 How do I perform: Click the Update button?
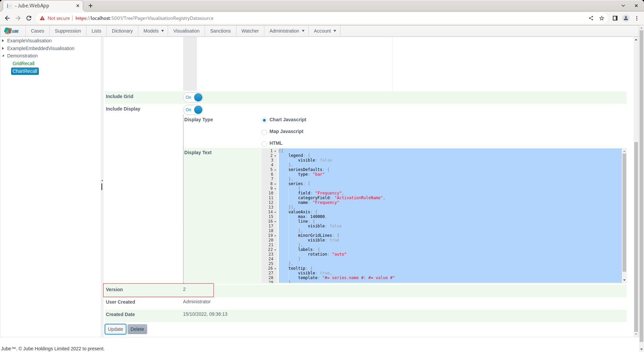(115, 329)
